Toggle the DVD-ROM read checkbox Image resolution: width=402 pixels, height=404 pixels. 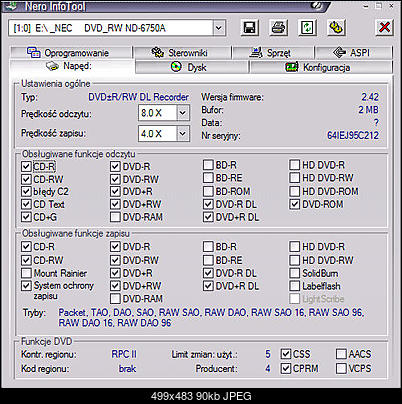pyautogui.click(x=295, y=204)
